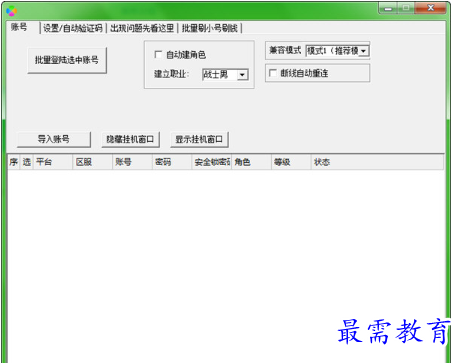This screenshot has height=363, width=459.
Task: Minimize the window
Action: pyautogui.click(x=388, y=8)
